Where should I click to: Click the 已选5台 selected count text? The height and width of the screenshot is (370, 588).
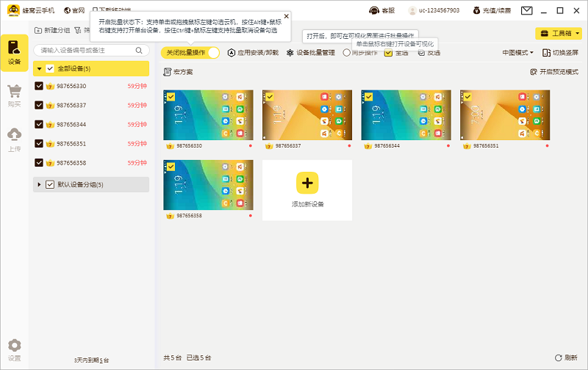(x=198, y=358)
